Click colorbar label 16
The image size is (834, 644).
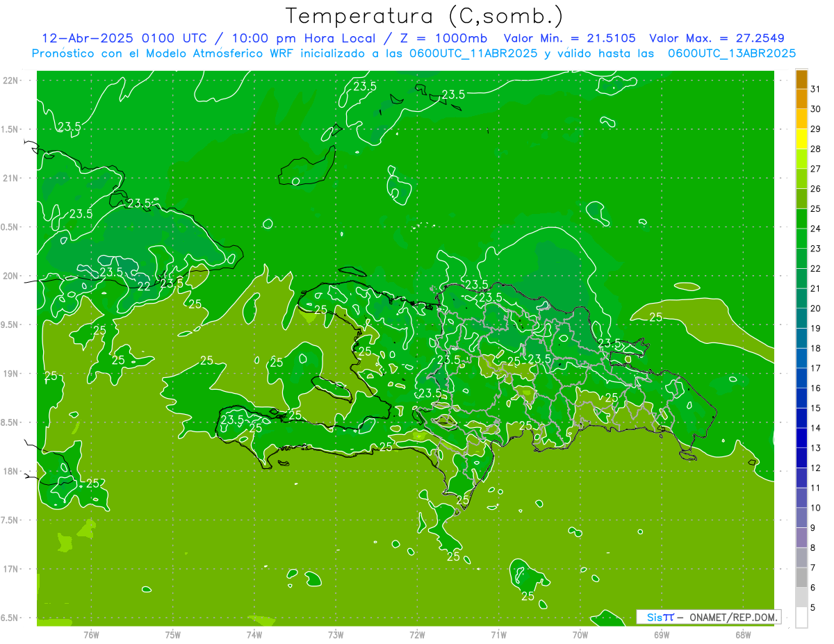816,388
